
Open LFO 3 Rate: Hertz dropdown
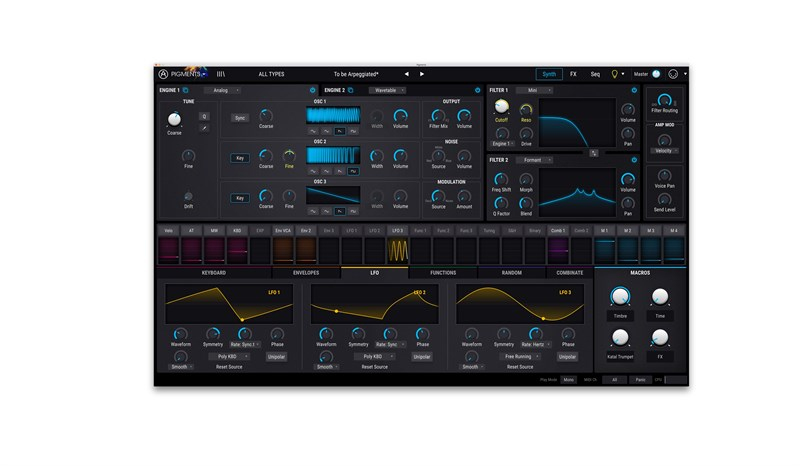point(535,345)
